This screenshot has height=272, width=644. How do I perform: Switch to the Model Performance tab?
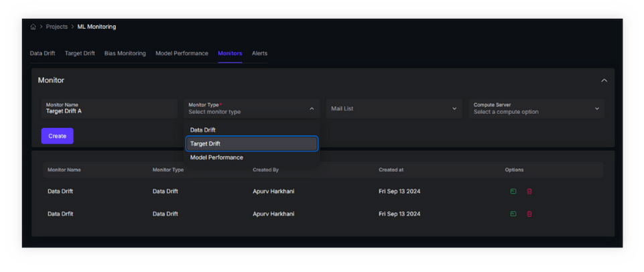coord(182,54)
